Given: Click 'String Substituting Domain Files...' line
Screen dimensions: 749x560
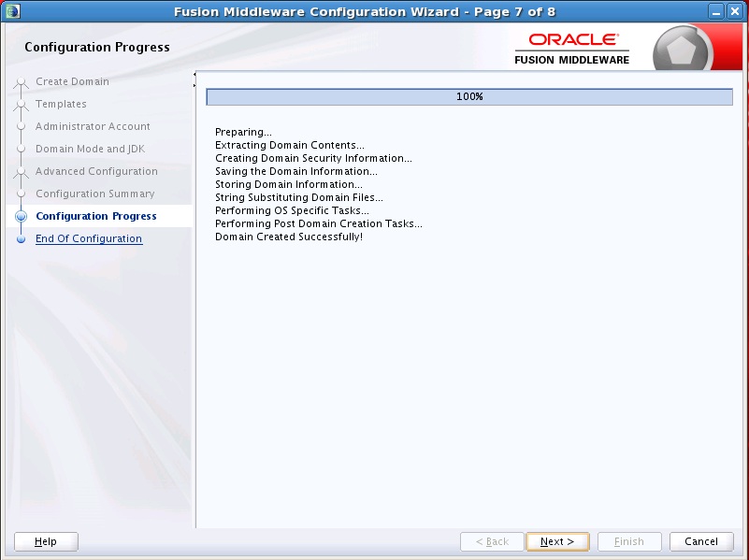Looking at the screenshot, I should click(x=299, y=197).
